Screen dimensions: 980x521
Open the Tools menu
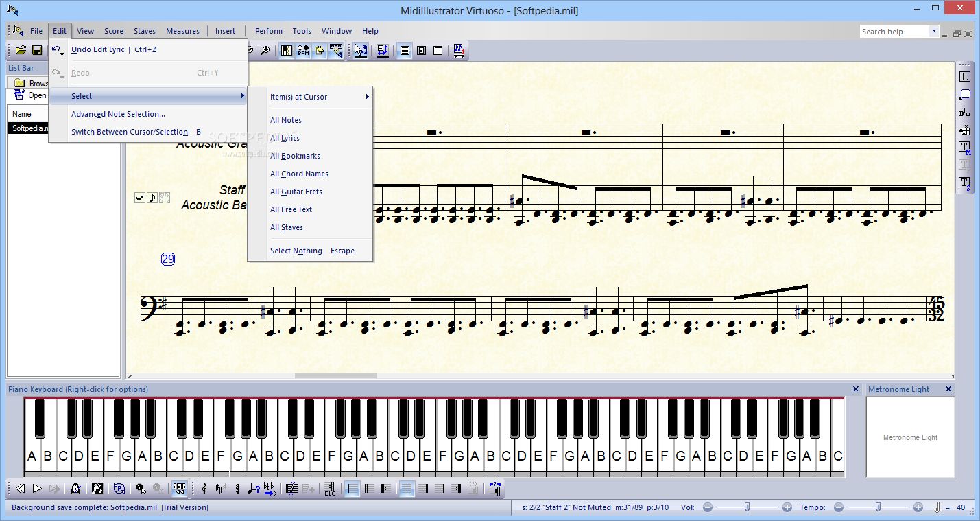tap(302, 31)
